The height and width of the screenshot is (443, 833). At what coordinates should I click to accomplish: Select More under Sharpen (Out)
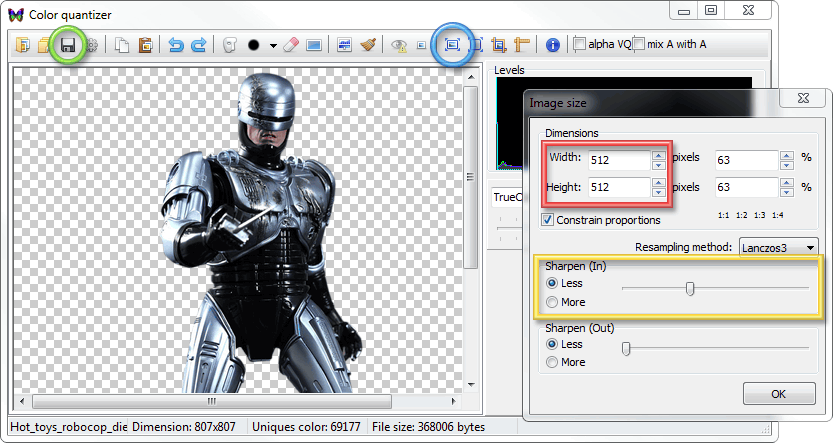point(552,362)
